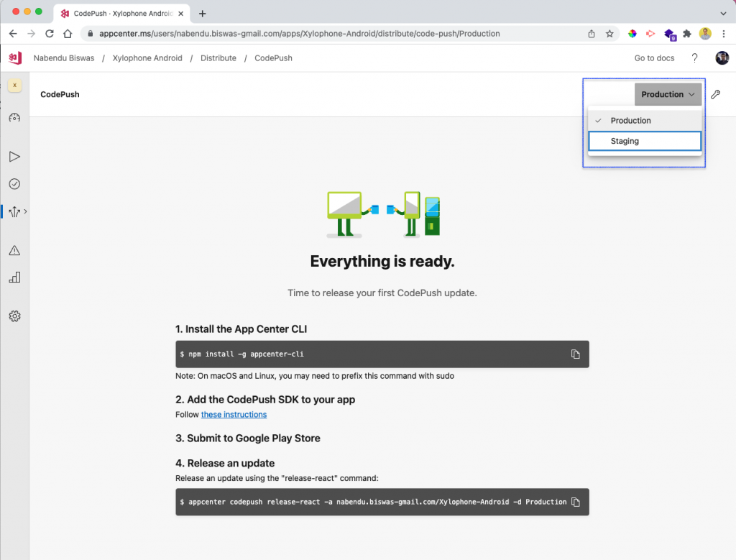Open the tab search dropdown arrow
This screenshot has width=736, height=560.
[x=723, y=14]
